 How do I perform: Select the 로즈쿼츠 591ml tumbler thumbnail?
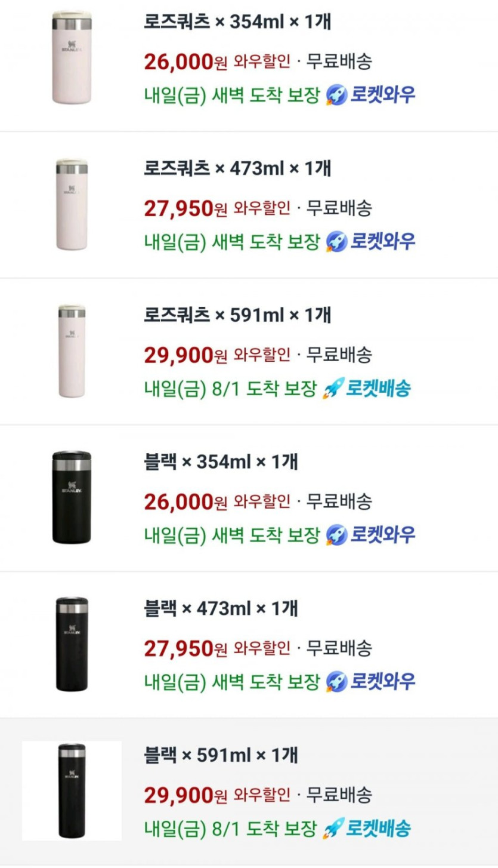(72, 351)
